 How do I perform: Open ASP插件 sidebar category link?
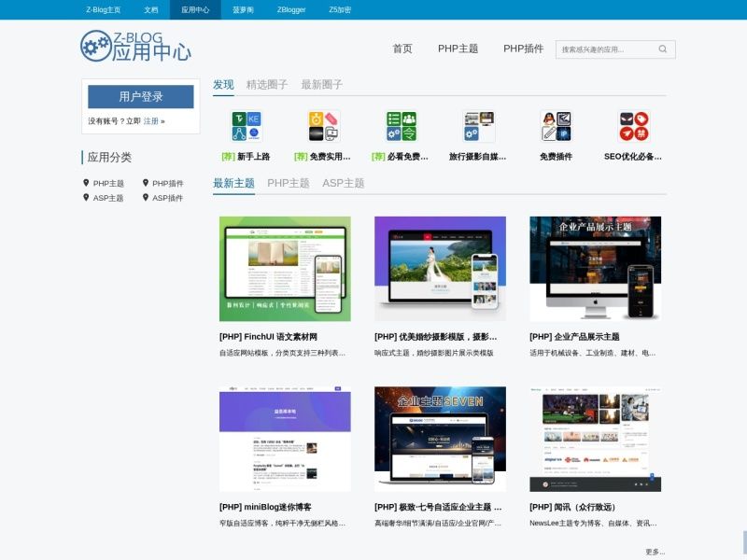pos(168,198)
